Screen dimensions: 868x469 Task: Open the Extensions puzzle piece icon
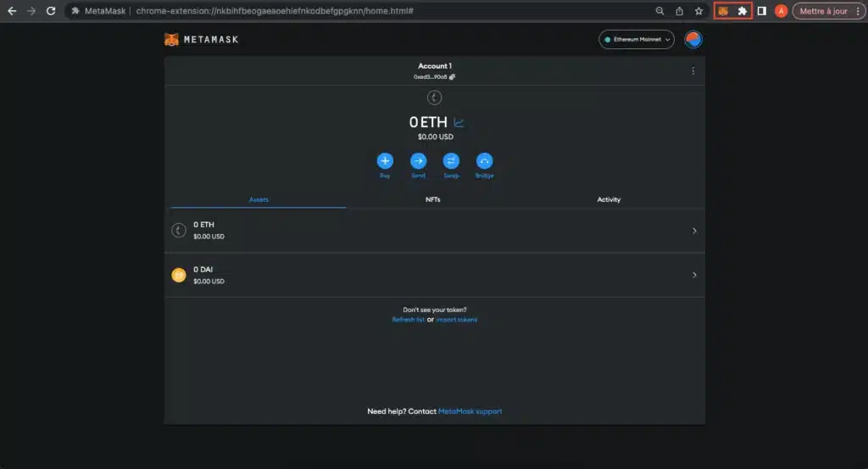[x=743, y=10]
